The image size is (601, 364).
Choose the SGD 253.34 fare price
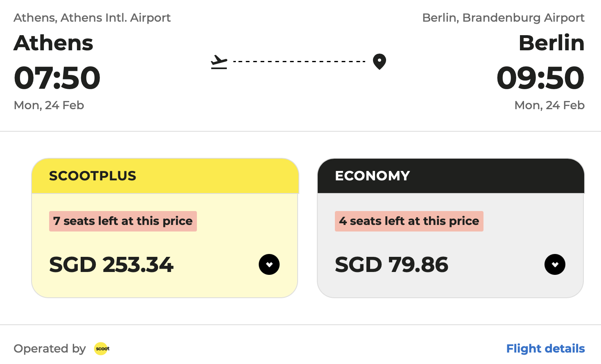pos(111,265)
